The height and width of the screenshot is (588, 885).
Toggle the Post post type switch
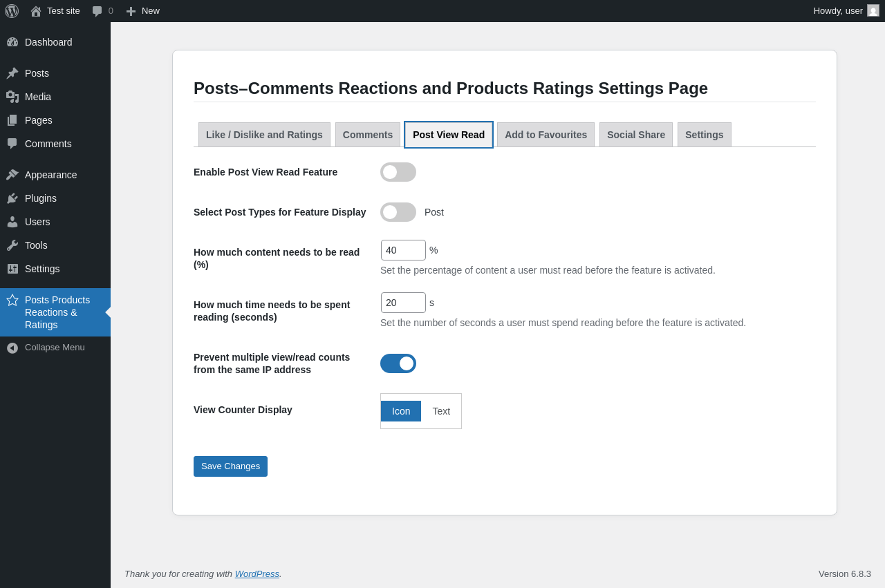[398, 212]
